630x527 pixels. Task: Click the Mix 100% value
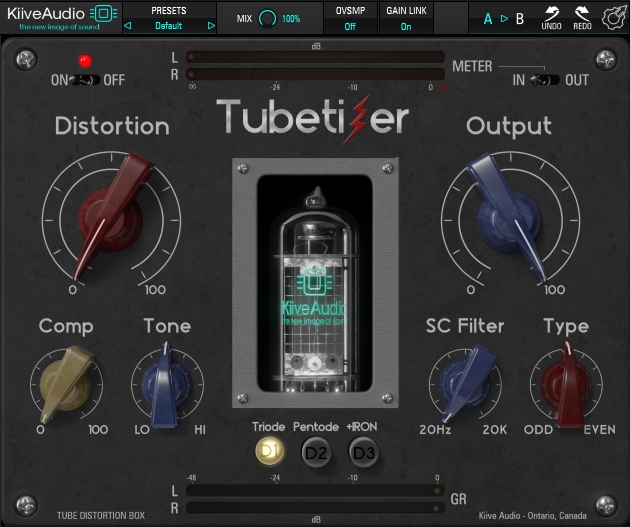[x=291, y=18]
